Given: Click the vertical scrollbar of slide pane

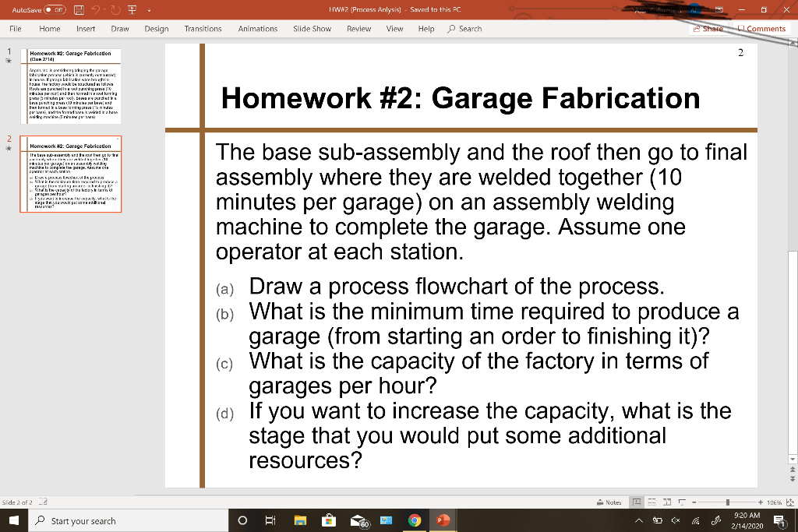Looking at the screenshot, I should 793,352.
